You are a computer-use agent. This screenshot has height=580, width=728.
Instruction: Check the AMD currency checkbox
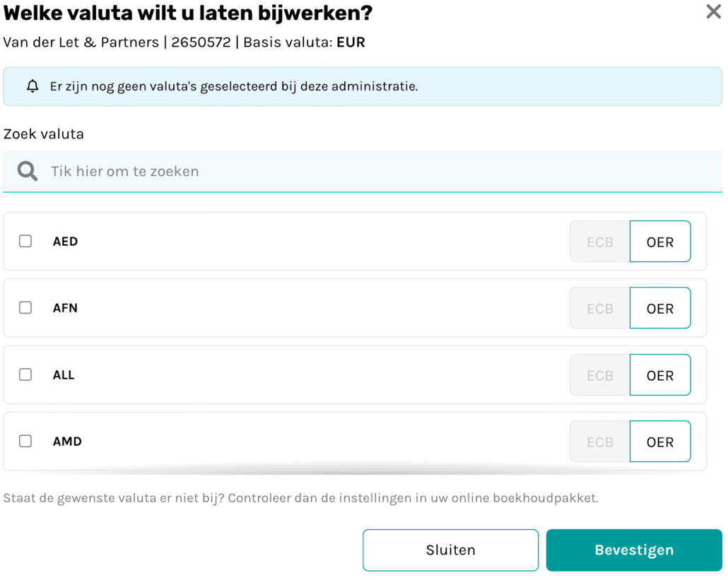pyautogui.click(x=25, y=441)
